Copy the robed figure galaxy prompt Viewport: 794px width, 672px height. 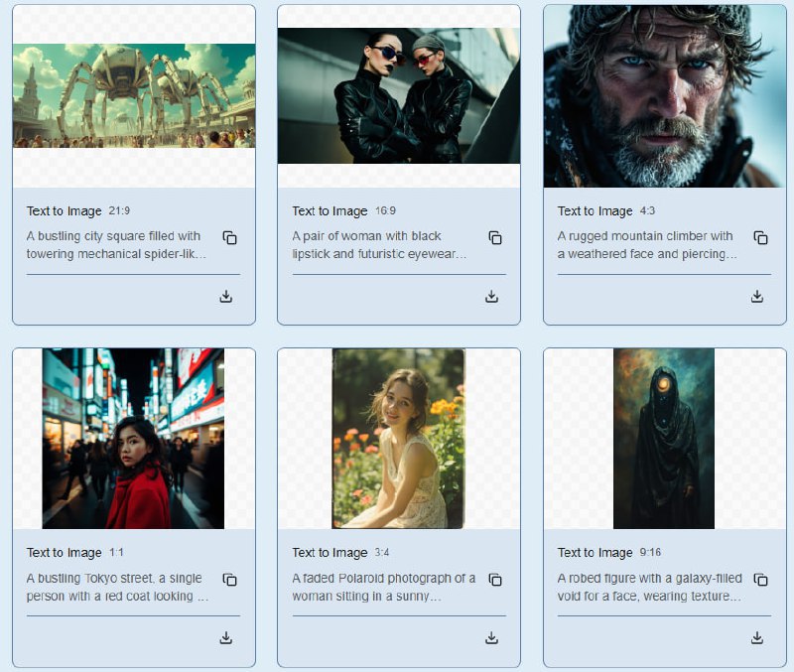760,580
